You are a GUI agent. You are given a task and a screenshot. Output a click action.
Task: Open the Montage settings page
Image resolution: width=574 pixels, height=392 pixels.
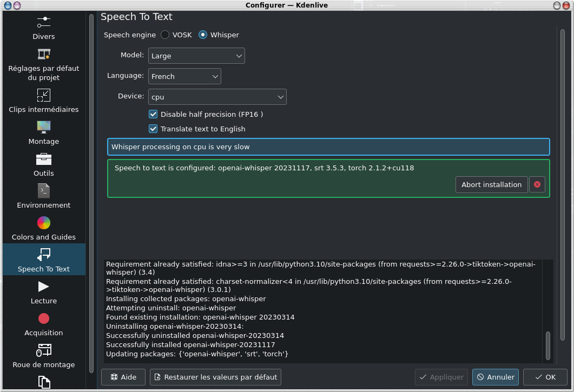click(44, 133)
